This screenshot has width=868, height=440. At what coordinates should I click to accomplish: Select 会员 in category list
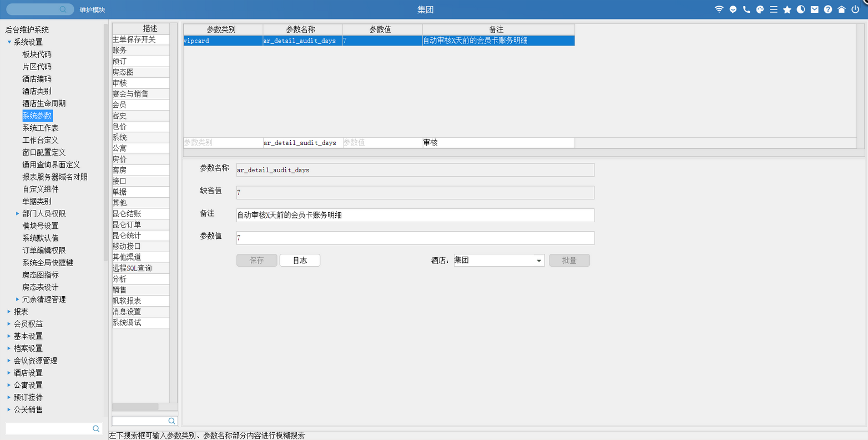click(x=141, y=104)
